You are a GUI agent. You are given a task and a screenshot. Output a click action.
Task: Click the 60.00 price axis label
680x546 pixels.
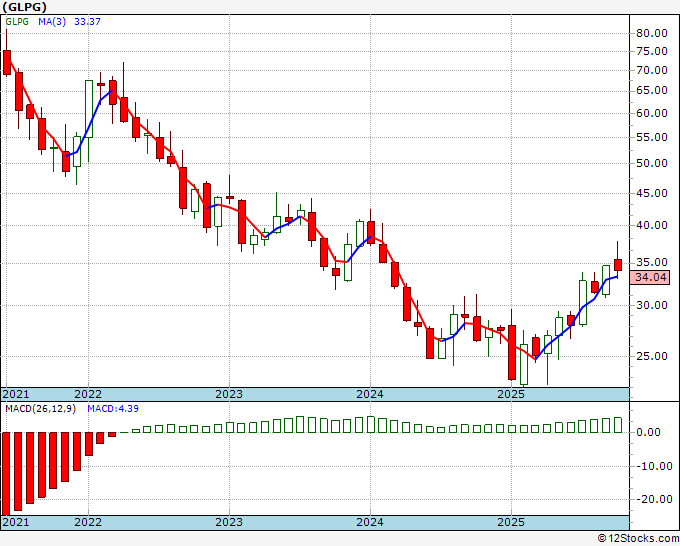[651, 113]
